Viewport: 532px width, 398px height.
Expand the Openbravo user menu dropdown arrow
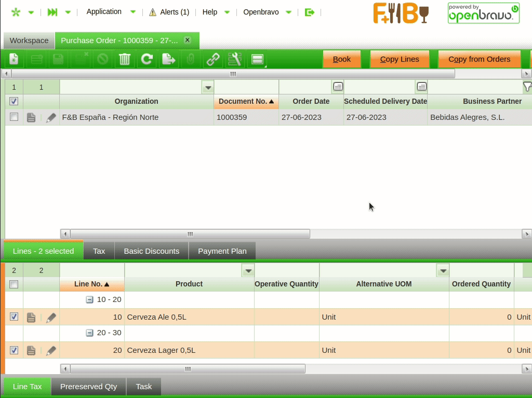pyautogui.click(x=289, y=12)
